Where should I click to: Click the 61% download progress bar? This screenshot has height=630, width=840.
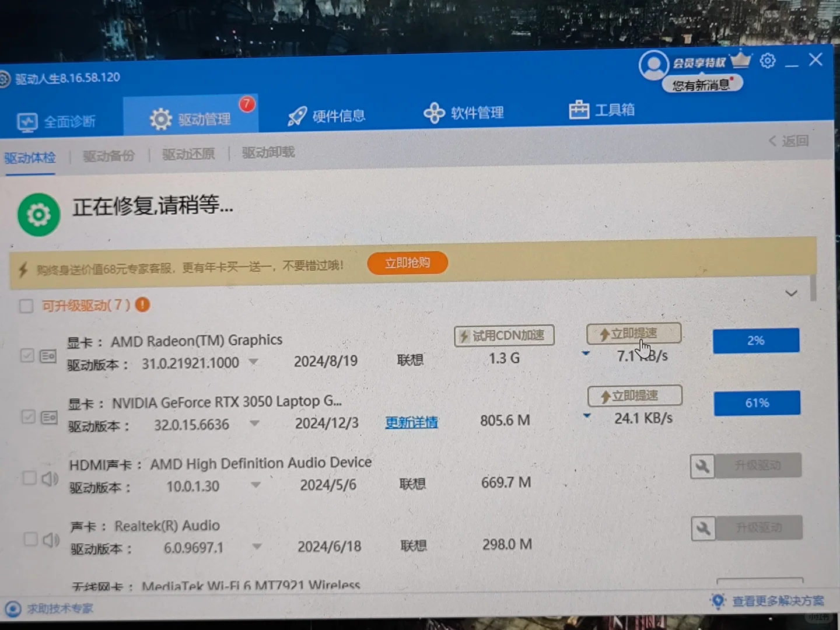tap(757, 402)
